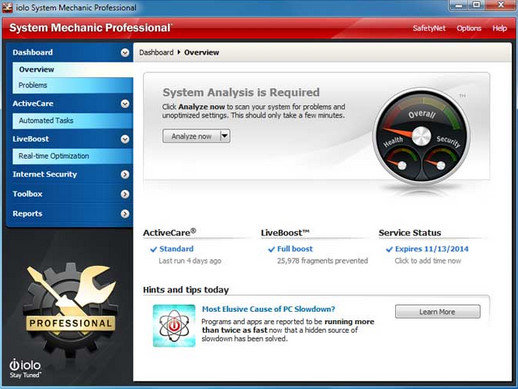This screenshot has height=389, width=518.
Task: Maximize the System Mechanic window
Action: (477, 5)
